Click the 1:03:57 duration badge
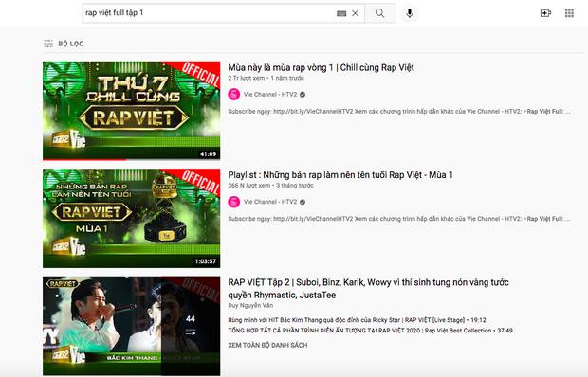 206,261
